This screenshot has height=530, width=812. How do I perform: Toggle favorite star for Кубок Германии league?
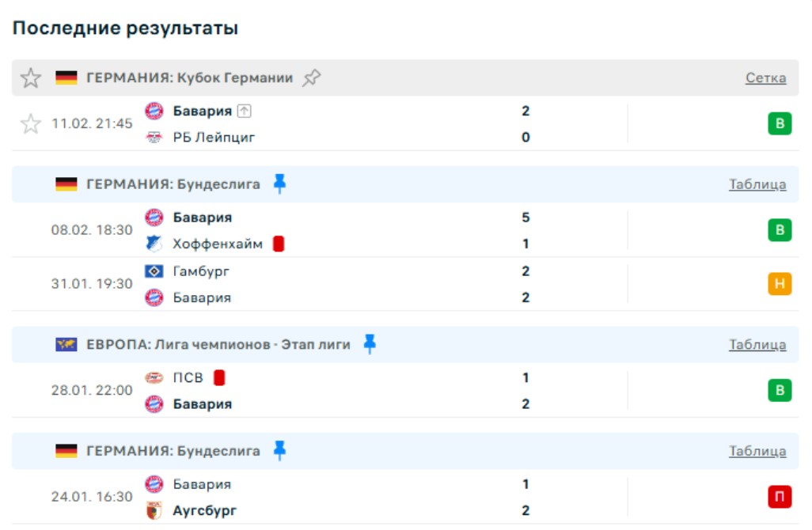[31, 78]
